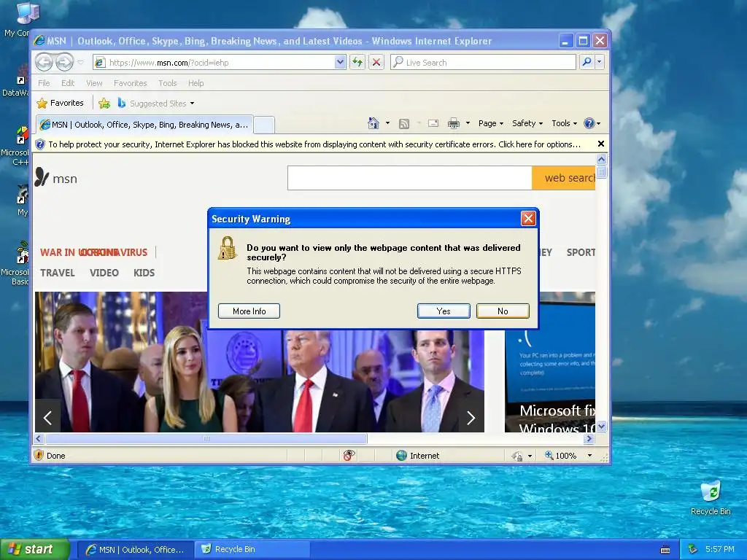
Task: Switch to Recycle Bin taskbar button
Action: (252, 549)
